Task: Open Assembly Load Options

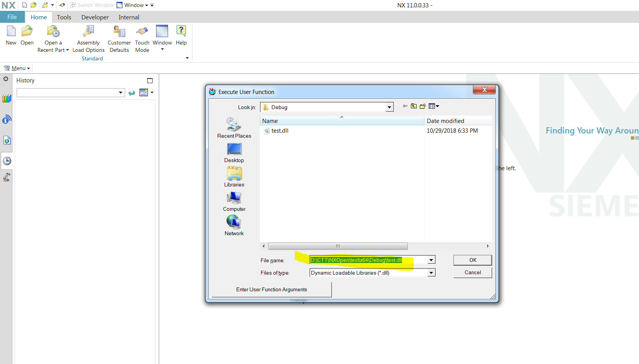Action: point(88,39)
